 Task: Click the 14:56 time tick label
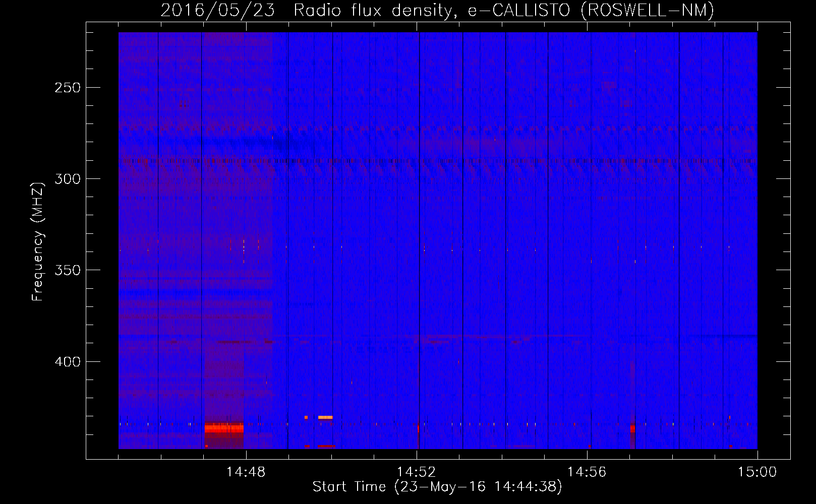[x=587, y=472]
